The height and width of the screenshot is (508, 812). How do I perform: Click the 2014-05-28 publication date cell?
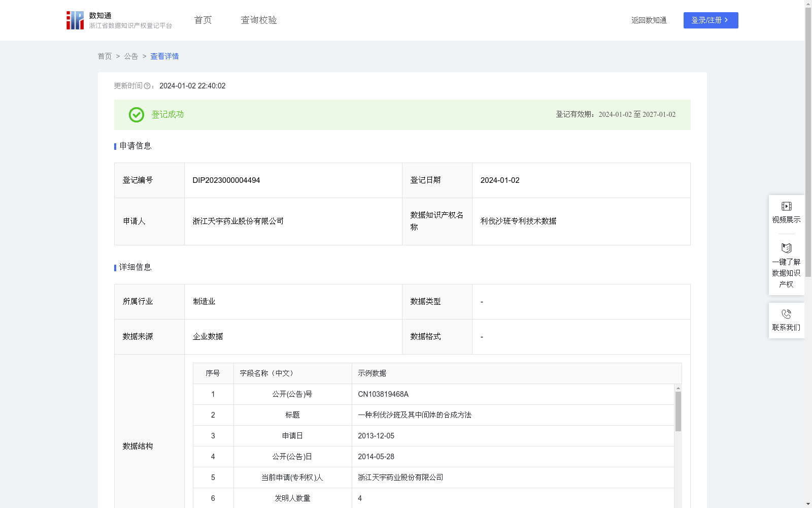pos(513,457)
